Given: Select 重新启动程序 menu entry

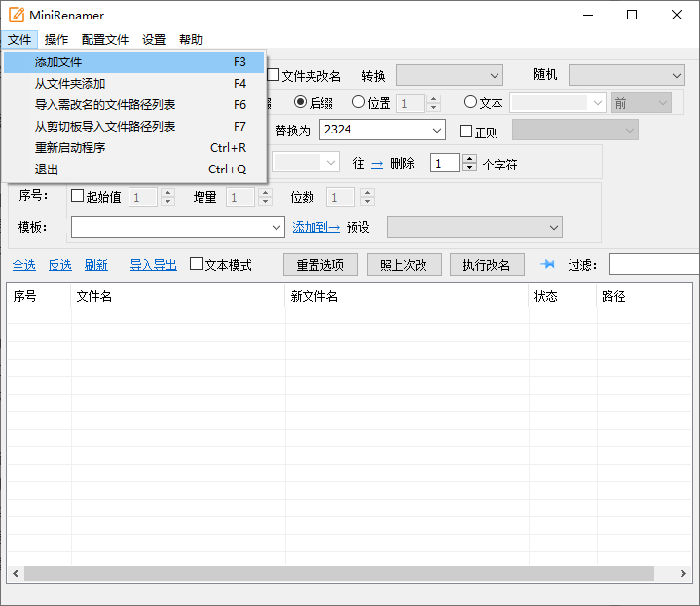Looking at the screenshot, I should [x=133, y=148].
